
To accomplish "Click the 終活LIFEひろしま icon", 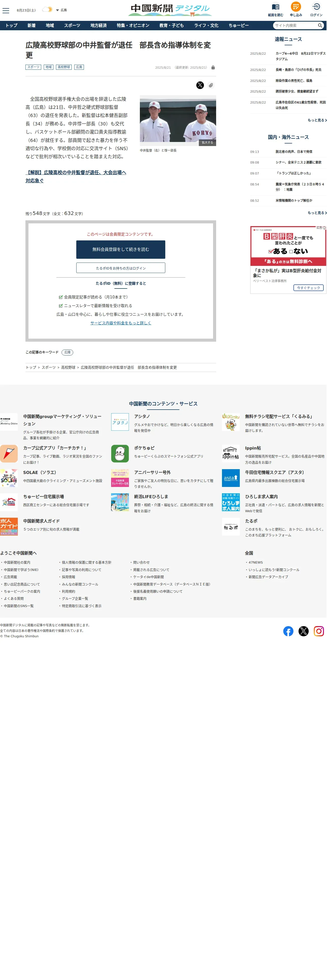I will (x=120, y=502).
